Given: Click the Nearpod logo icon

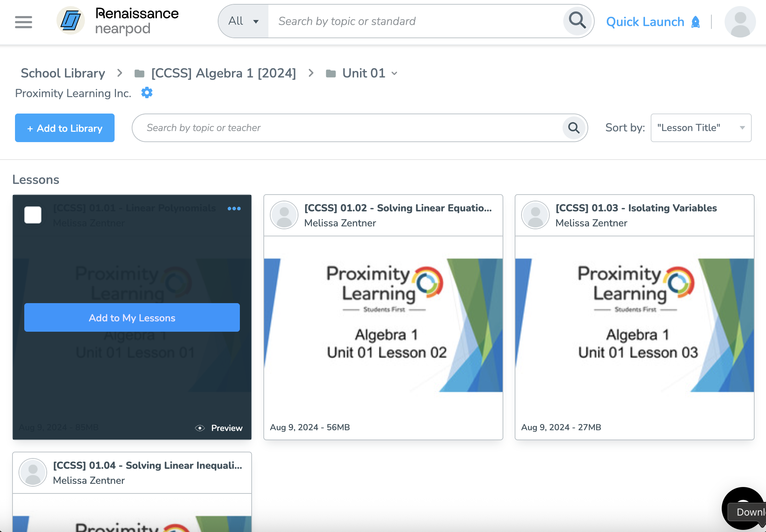Looking at the screenshot, I should [x=70, y=21].
